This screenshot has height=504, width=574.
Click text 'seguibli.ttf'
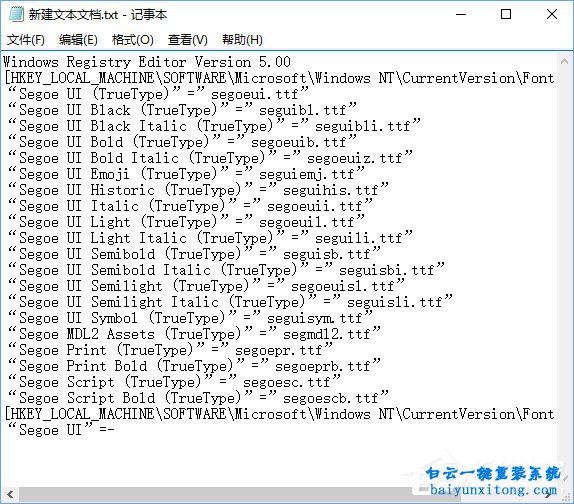(362, 126)
